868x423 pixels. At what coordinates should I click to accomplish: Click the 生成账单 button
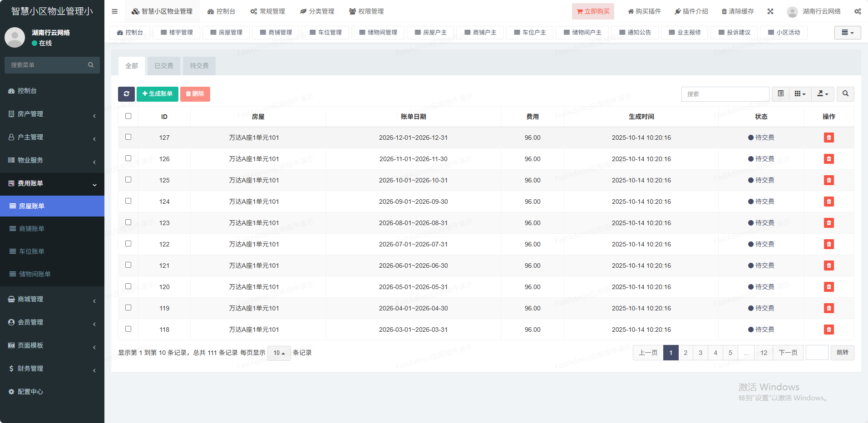pos(157,94)
